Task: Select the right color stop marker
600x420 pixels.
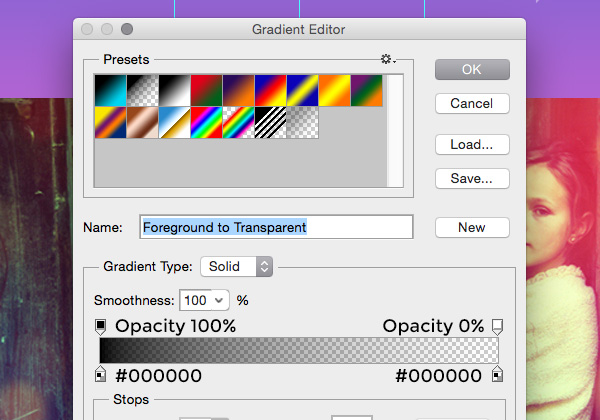Action: (x=497, y=374)
